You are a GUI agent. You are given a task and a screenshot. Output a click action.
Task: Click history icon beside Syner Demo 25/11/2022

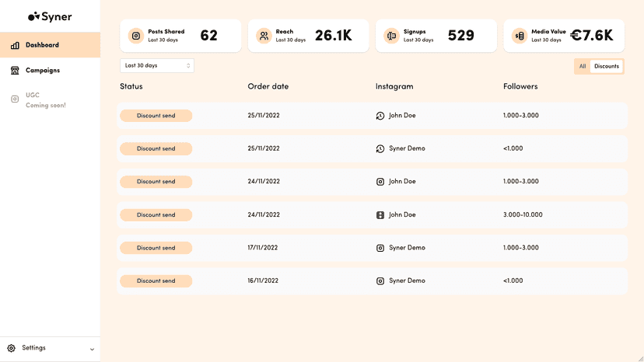[380, 148]
